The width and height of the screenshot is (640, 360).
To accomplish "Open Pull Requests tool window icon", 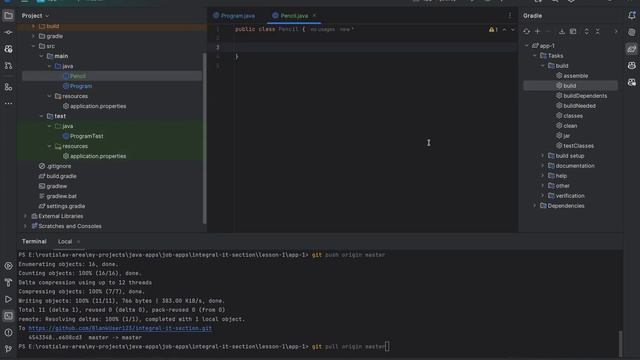I will point(8,65).
